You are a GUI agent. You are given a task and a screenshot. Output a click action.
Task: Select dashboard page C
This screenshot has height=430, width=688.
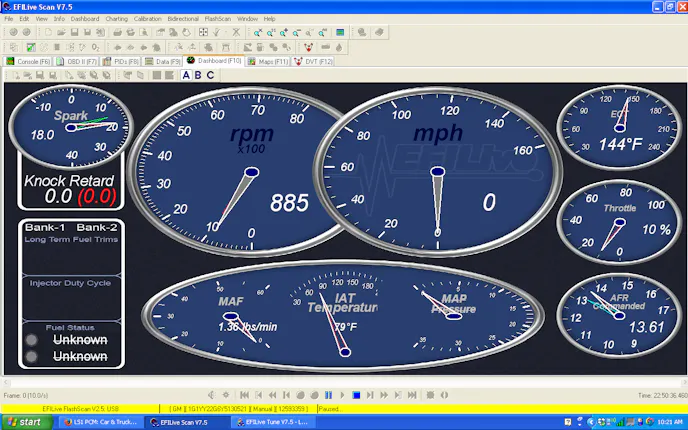[210, 75]
